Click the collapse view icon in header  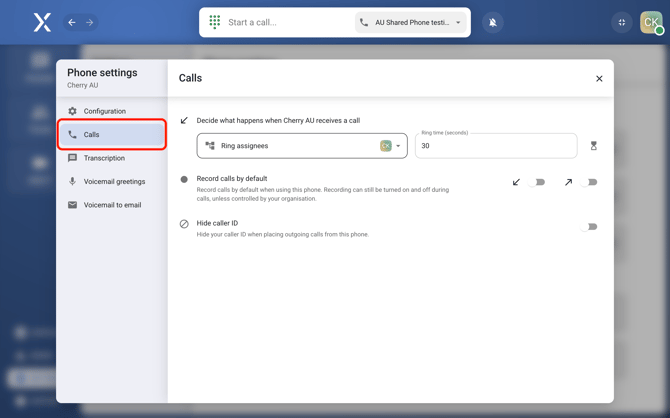(x=622, y=22)
